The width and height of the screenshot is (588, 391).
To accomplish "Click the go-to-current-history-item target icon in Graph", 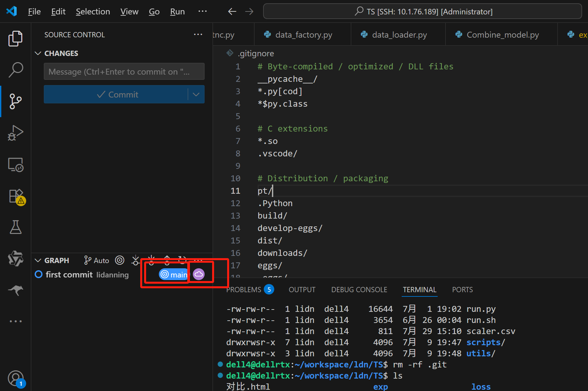I will (120, 260).
